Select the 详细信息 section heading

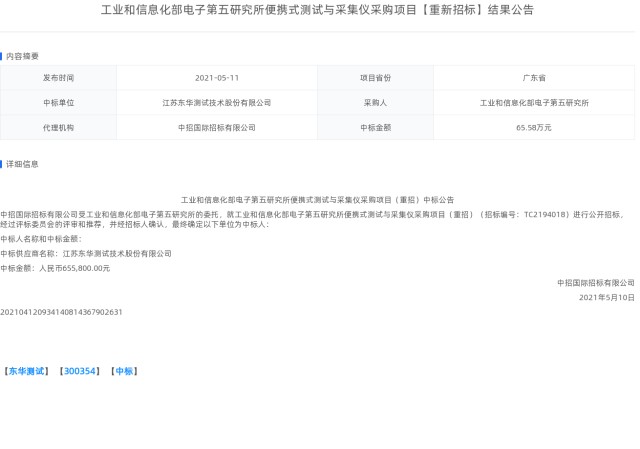[22, 163]
